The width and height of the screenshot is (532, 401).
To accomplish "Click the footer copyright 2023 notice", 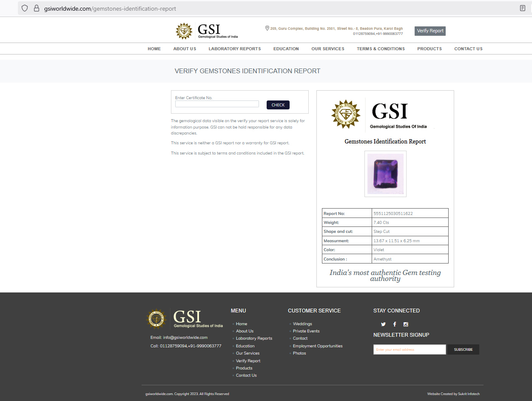I will (187, 394).
